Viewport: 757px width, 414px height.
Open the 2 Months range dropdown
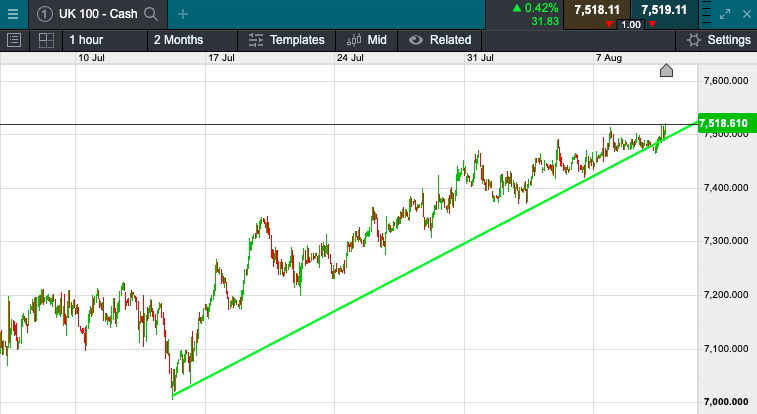[x=192, y=40]
